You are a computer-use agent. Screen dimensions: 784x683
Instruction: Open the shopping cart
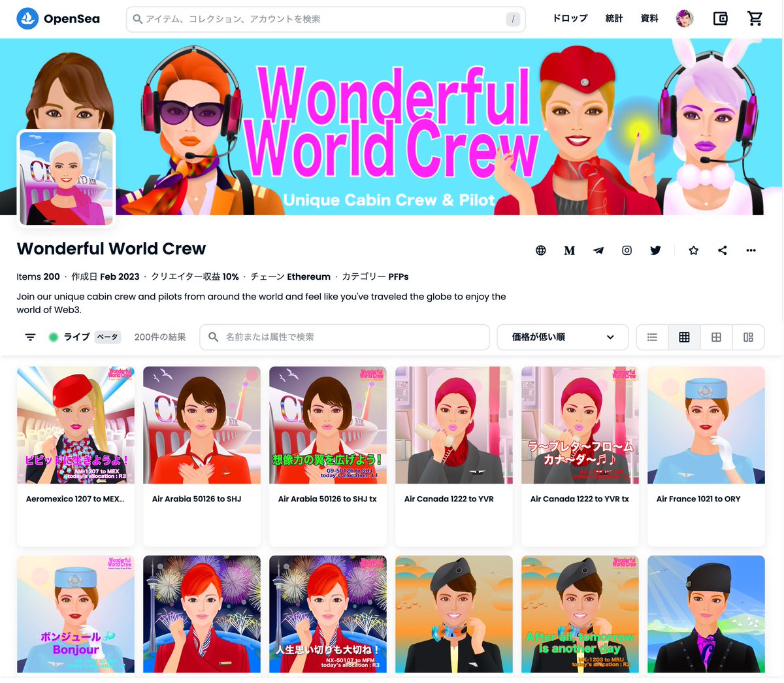[x=755, y=19]
